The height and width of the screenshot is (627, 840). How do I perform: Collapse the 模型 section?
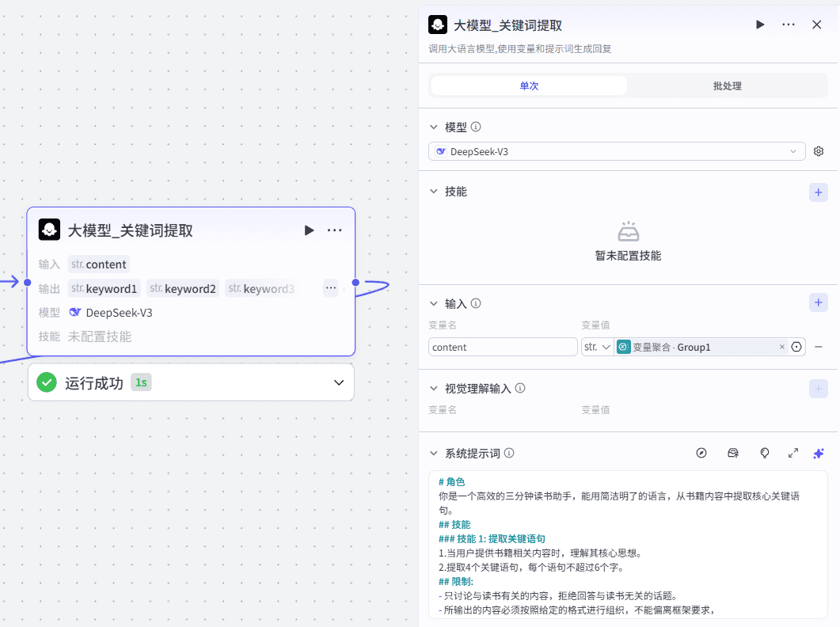(433, 127)
